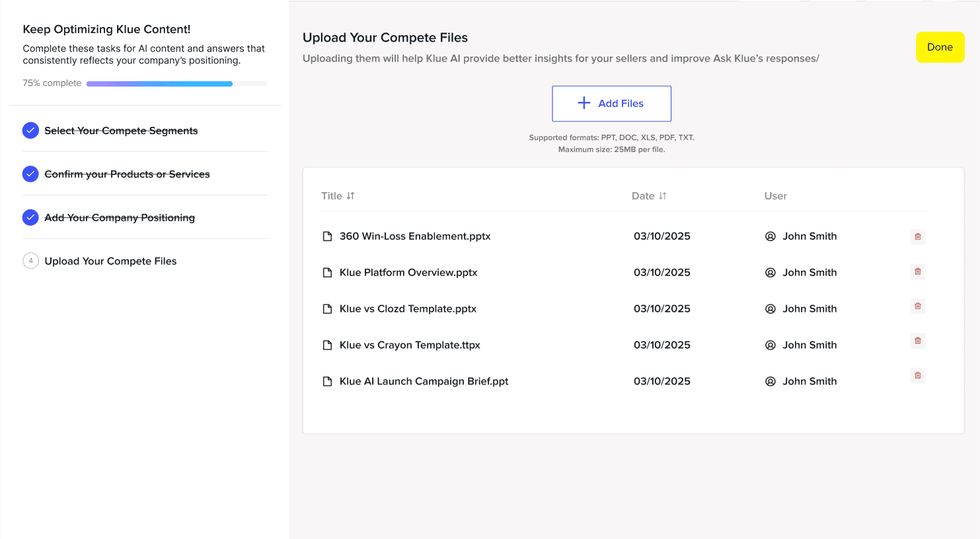The width and height of the screenshot is (980, 539).
Task: Click the 75% complete progress bar
Action: coord(177,84)
